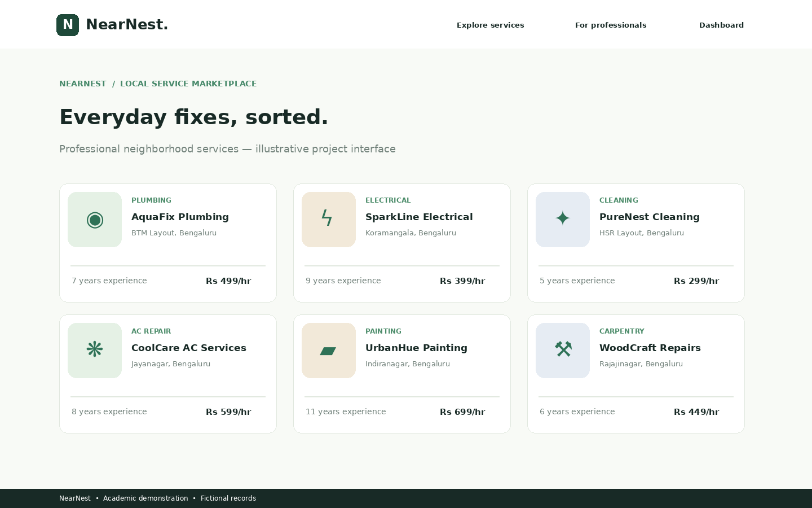Open the Dashboard

coord(721,25)
